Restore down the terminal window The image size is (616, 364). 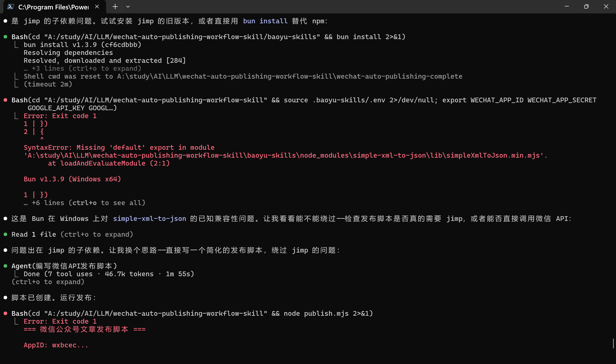click(x=586, y=7)
